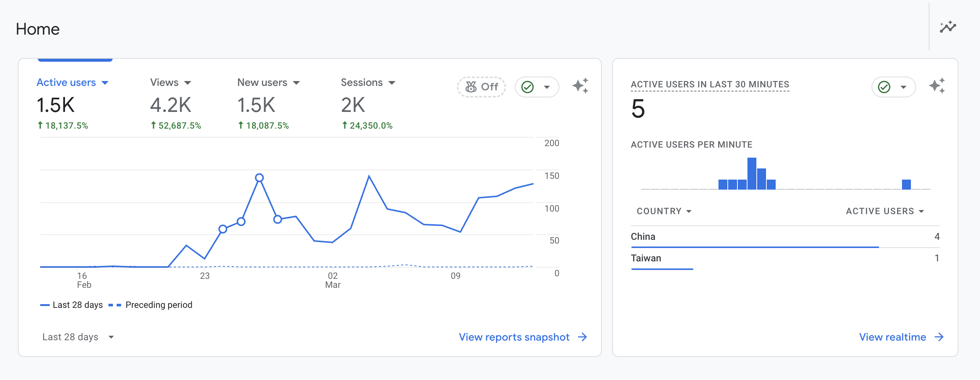Click arrow icon beside View realtime
This screenshot has height=380, width=980.
(939, 337)
